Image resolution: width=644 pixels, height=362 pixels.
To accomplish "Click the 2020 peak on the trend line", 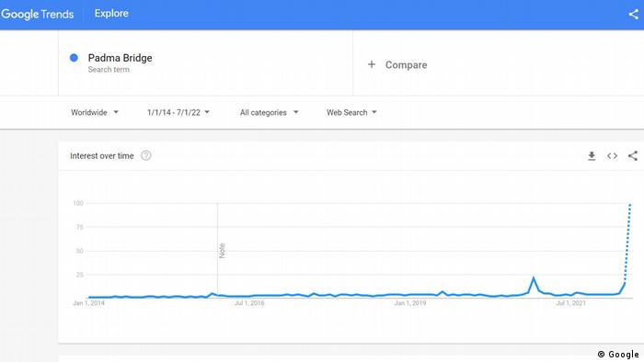I will pyautogui.click(x=534, y=278).
